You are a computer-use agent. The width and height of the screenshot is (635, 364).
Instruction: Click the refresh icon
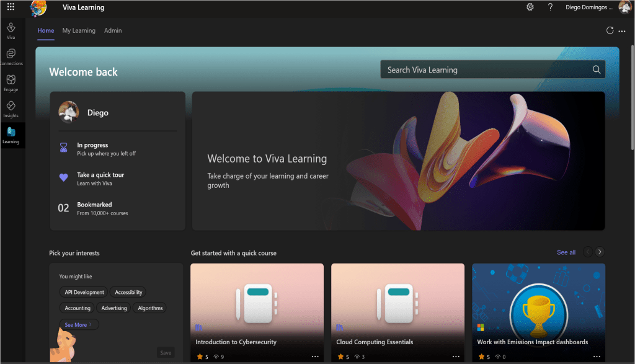coord(610,30)
